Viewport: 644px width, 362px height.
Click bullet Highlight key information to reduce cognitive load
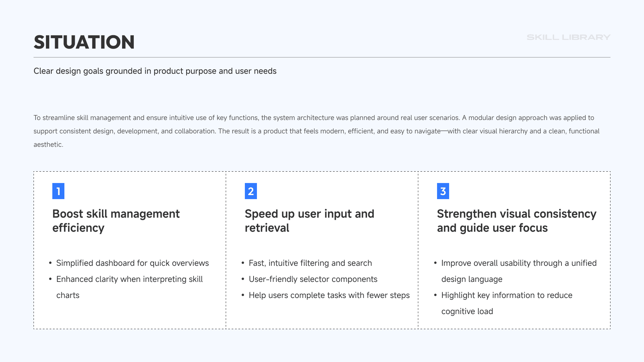tap(506, 295)
